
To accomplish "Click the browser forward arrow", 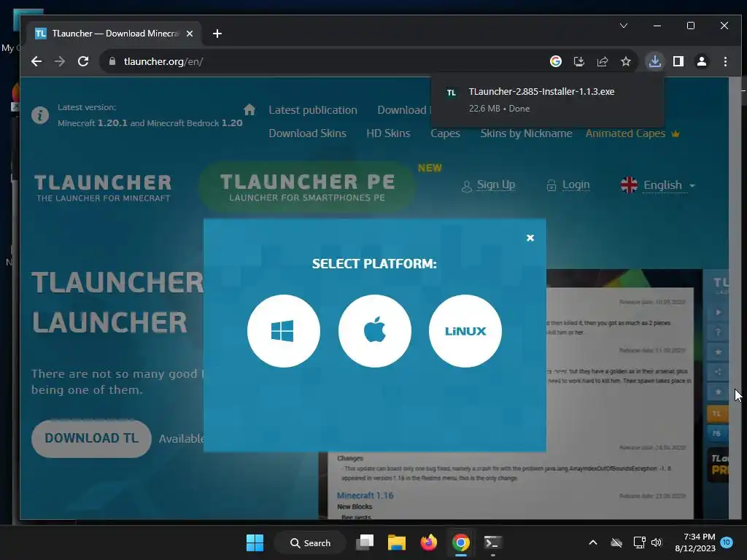I will (x=60, y=61).
